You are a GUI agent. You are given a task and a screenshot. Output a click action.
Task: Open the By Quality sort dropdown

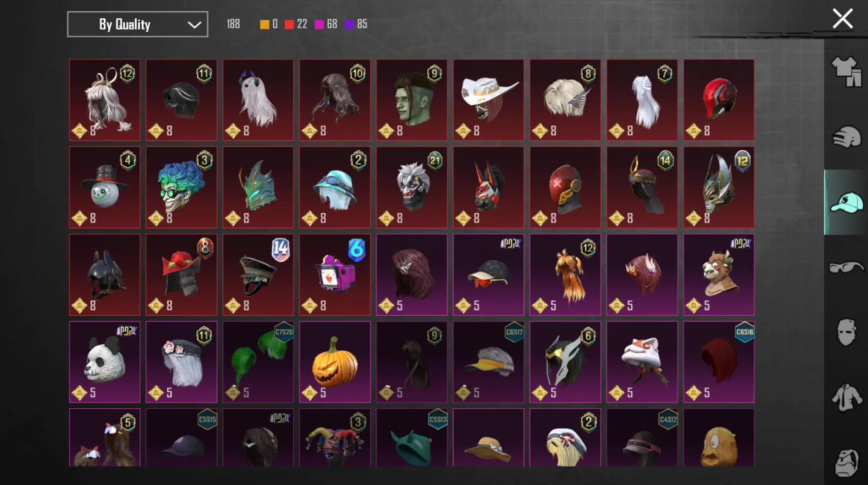tap(137, 24)
